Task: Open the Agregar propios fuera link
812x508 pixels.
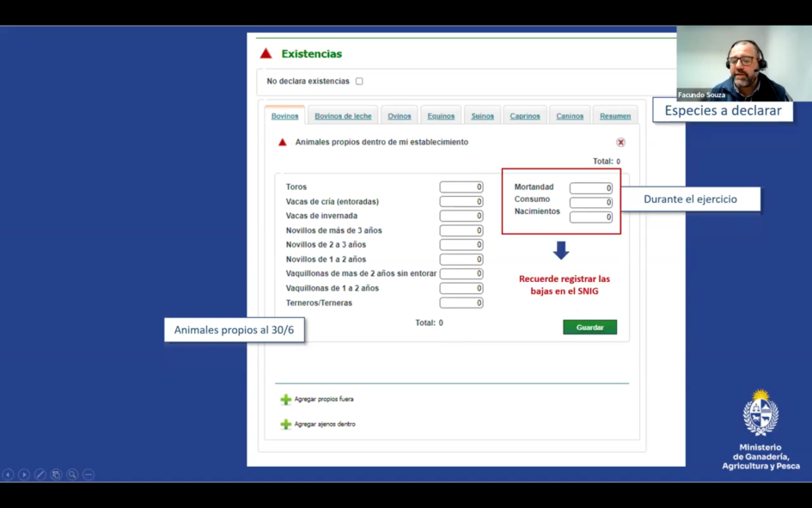Action: (324, 399)
